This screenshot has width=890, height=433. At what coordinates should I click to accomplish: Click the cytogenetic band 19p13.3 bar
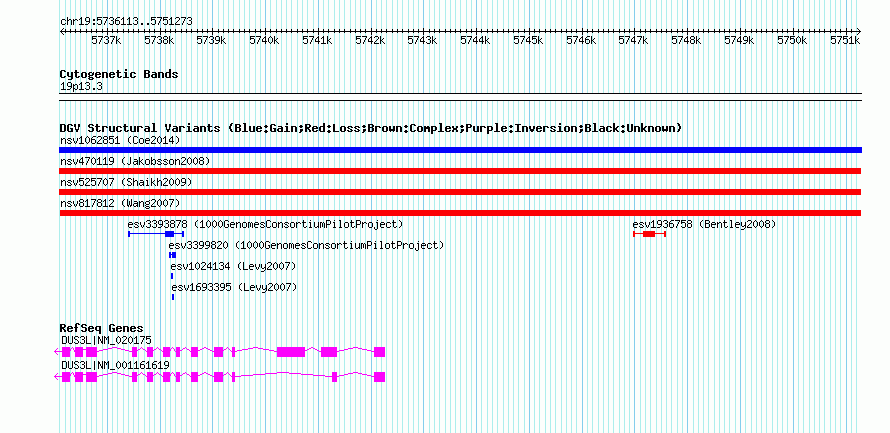point(460,97)
